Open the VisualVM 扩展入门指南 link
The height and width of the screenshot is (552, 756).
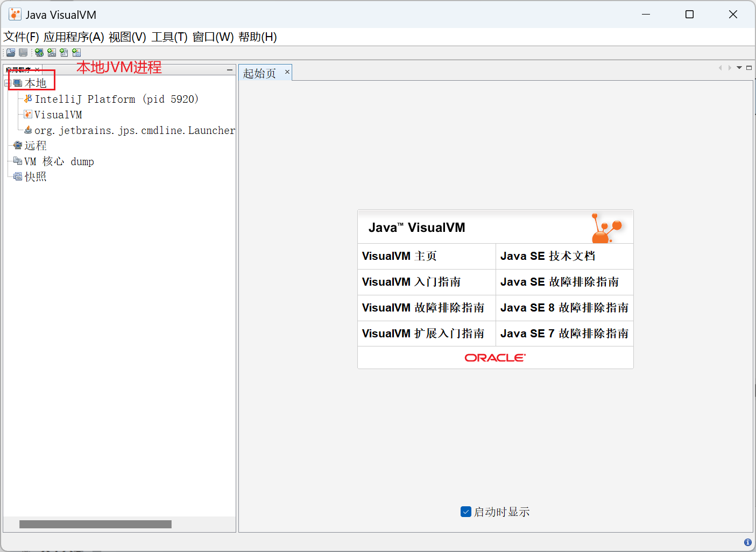[x=423, y=334]
